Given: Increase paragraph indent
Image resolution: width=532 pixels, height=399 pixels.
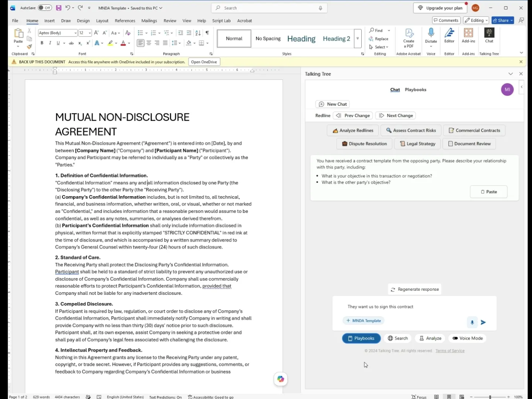Looking at the screenshot, I should 189,33.
